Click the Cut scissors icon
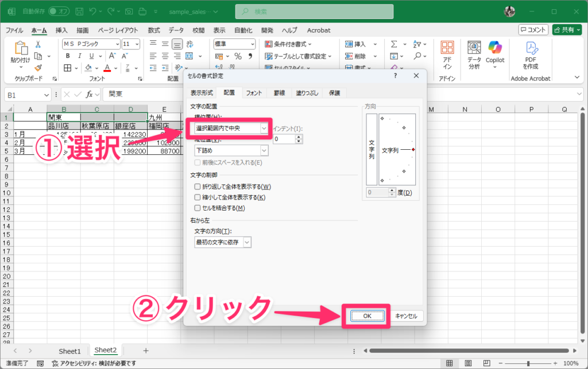This screenshot has width=588, height=369. coord(38,44)
